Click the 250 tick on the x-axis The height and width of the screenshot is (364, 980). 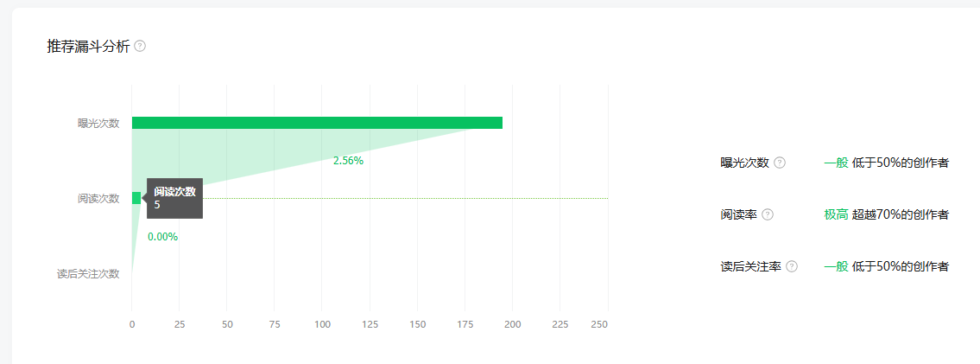[600, 324]
